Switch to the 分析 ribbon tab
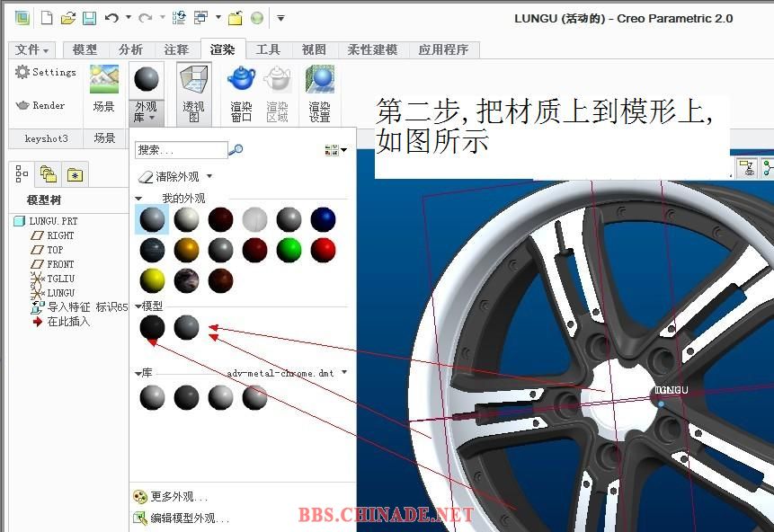The width and height of the screenshot is (774, 532). click(130, 49)
